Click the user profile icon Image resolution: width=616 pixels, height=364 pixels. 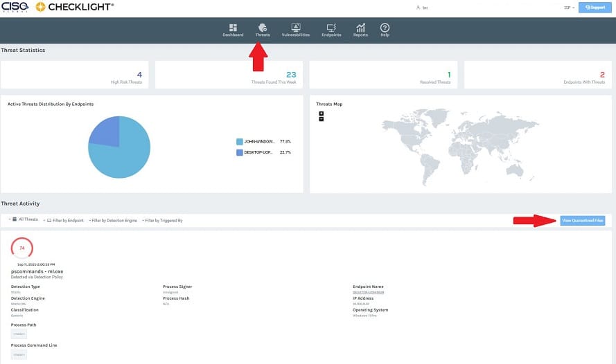[418, 8]
